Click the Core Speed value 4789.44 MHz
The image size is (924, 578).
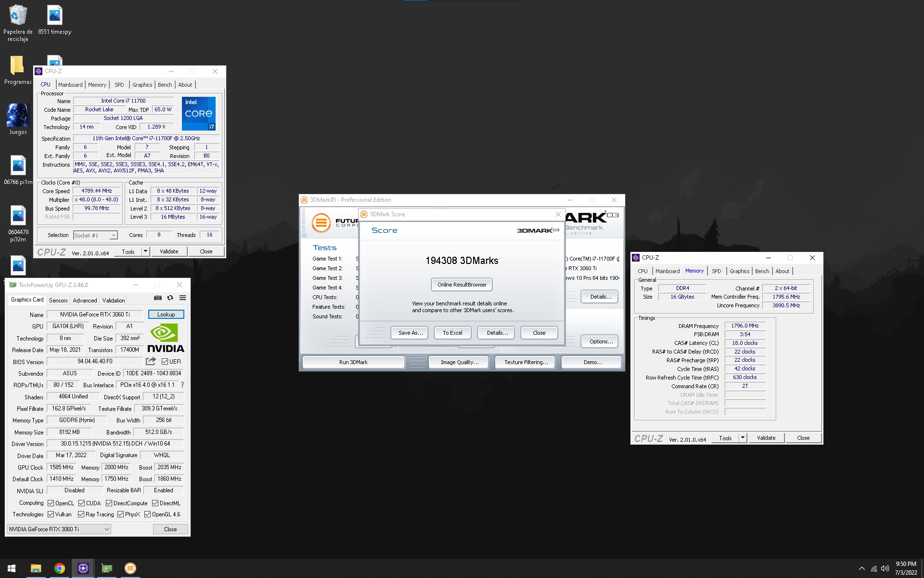tap(96, 191)
